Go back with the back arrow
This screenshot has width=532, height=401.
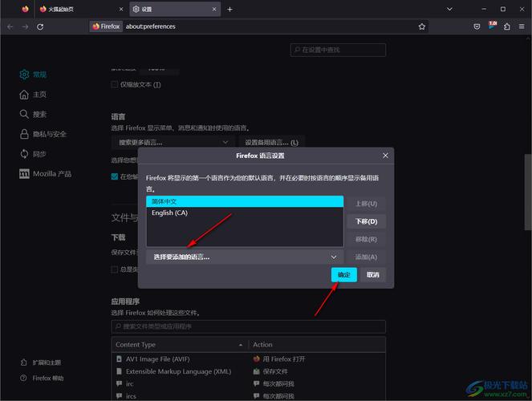pos(10,26)
